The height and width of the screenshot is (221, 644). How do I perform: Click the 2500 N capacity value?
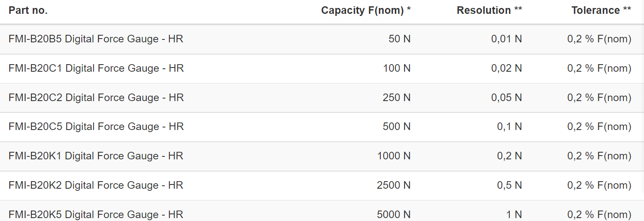coord(394,185)
